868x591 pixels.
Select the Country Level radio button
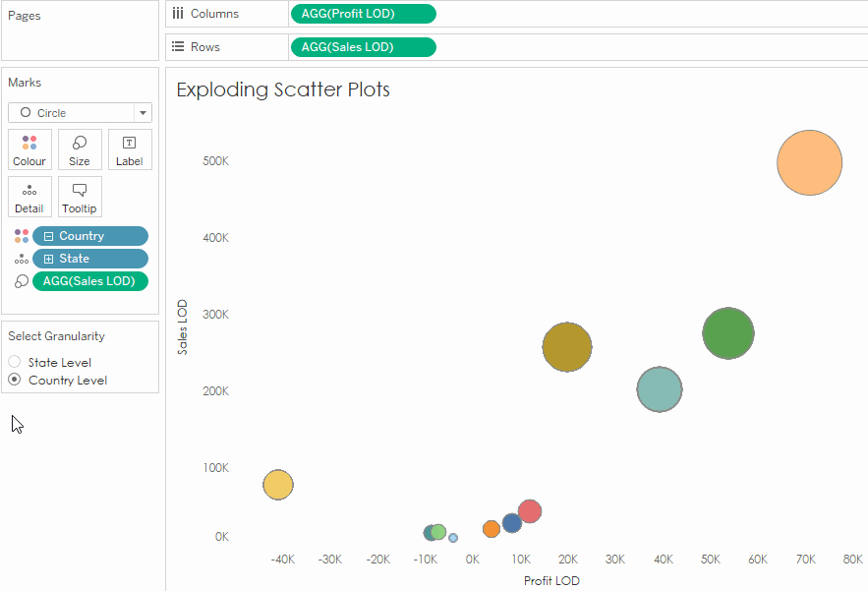click(x=14, y=380)
